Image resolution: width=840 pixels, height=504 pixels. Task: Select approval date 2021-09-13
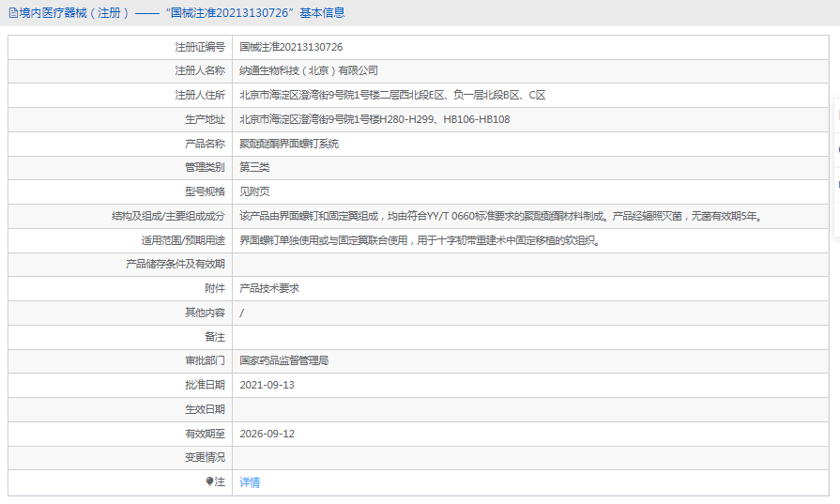pyautogui.click(x=267, y=385)
